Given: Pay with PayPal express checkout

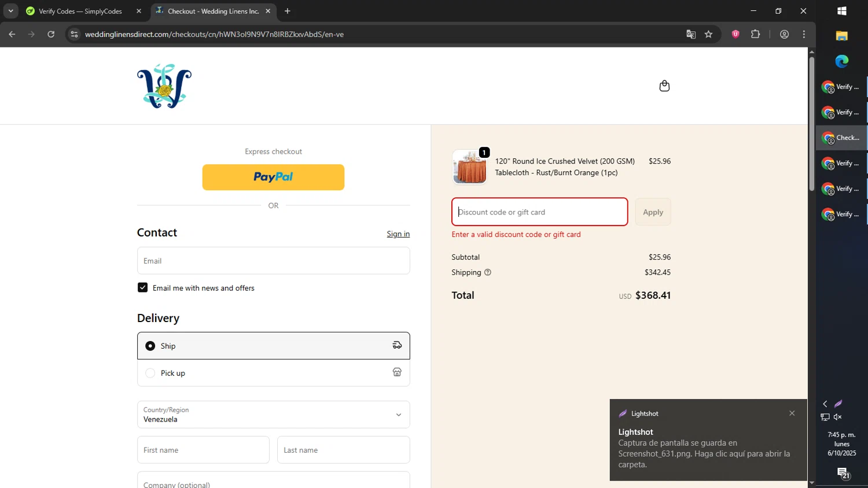Looking at the screenshot, I should point(273,177).
